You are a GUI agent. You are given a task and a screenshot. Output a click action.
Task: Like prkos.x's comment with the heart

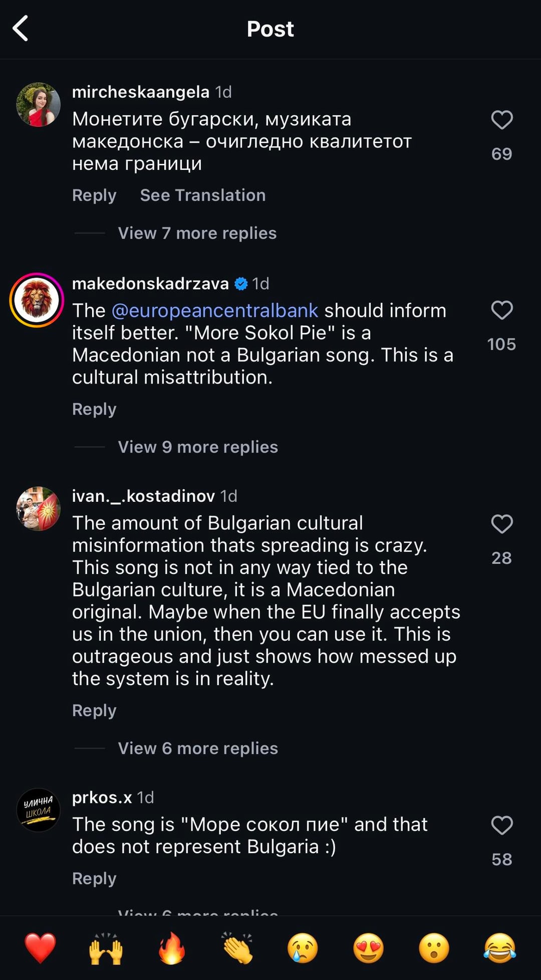(x=501, y=826)
